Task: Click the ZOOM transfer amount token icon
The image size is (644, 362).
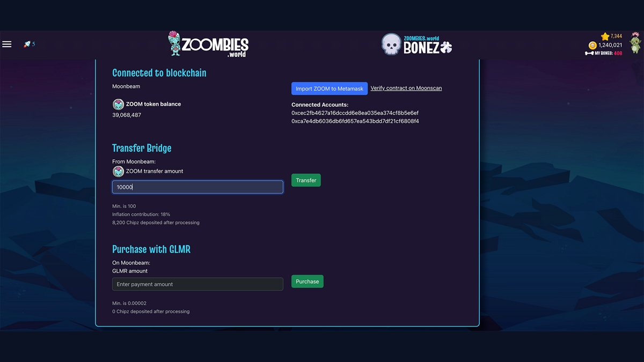Action: click(x=118, y=171)
